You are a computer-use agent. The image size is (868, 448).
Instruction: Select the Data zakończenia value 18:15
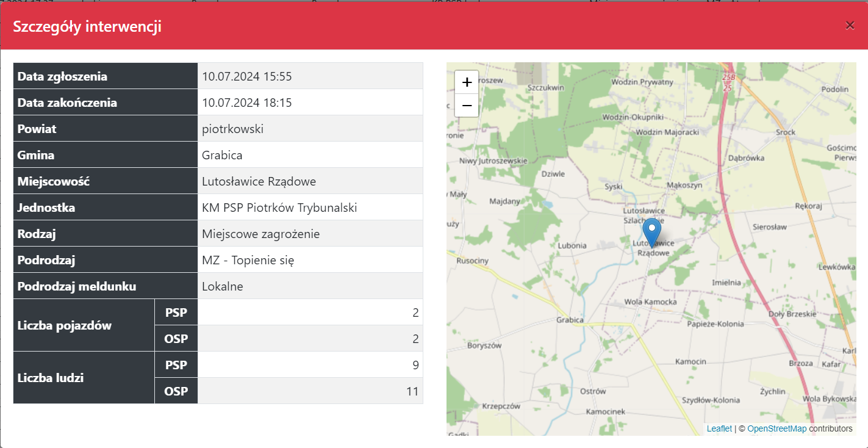click(x=247, y=103)
